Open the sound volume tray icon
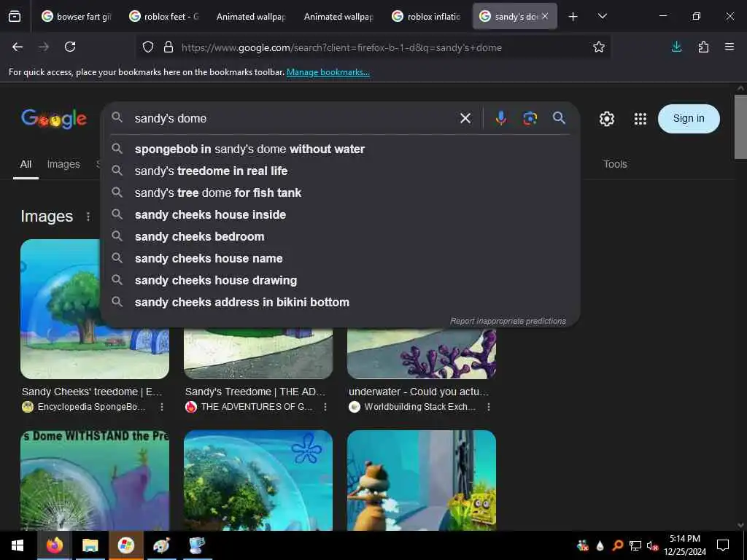The height and width of the screenshot is (560, 747). tap(652, 545)
